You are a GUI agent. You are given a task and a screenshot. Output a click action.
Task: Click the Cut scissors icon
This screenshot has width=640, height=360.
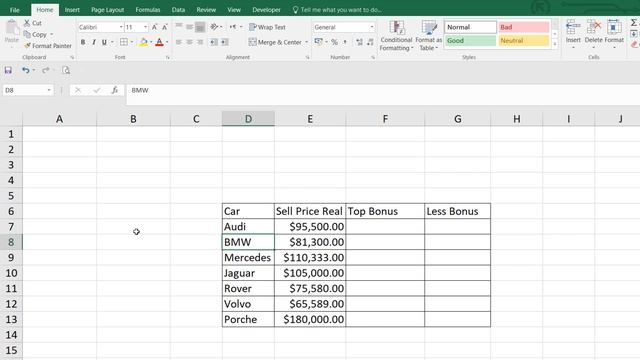[27, 23]
